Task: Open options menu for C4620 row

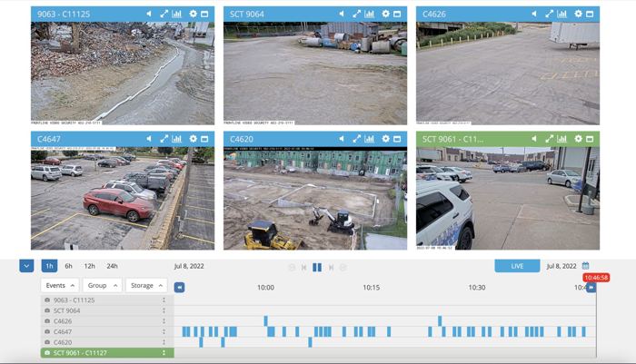Action: pos(164,342)
